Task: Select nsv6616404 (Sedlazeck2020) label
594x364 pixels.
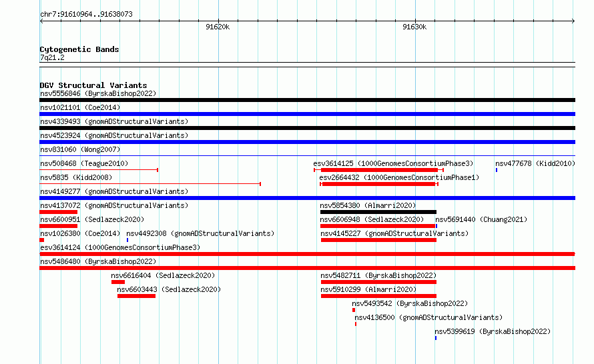Action: pyautogui.click(x=163, y=275)
